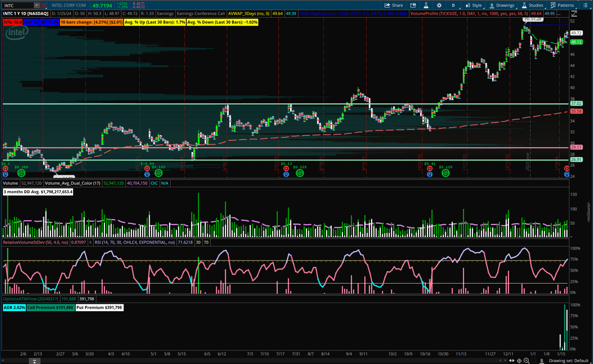Click the Share button
The width and height of the screenshot is (593, 364).
click(x=394, y=5)
